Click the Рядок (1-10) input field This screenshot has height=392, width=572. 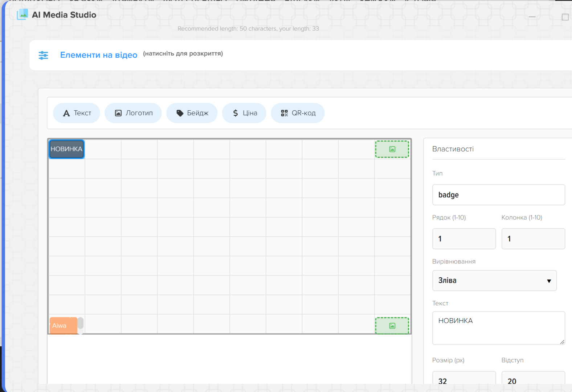point(464,239)
